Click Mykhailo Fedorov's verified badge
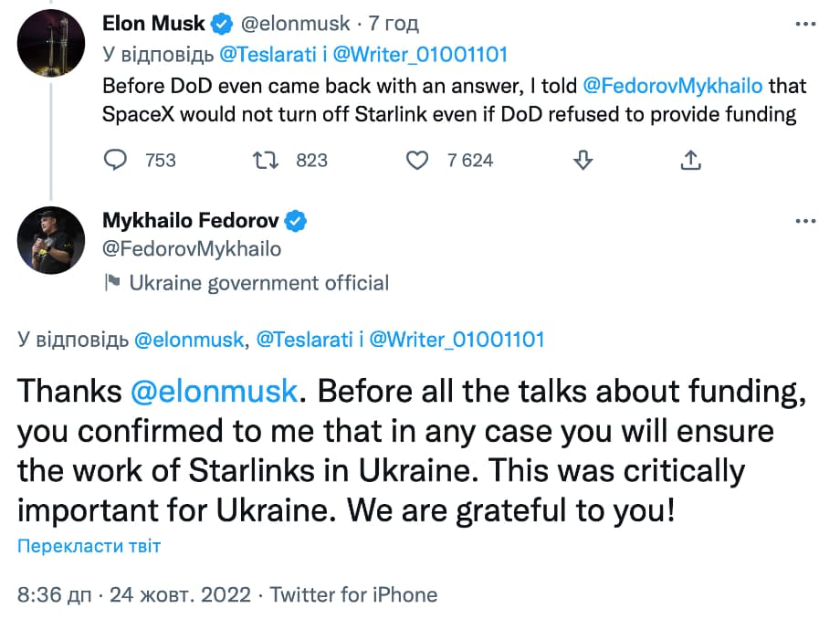The width and height of the screenshot is (840, 619). pos(297,220)
